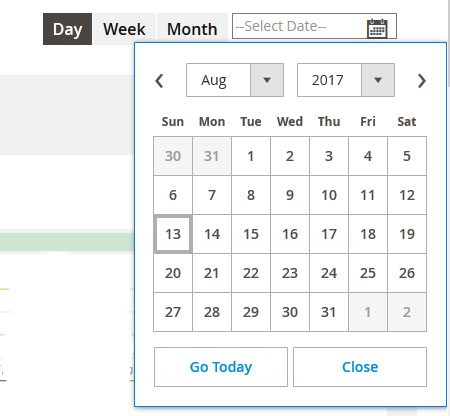
Task: Open the calendar icon in date field
Action: coord(377,28)
